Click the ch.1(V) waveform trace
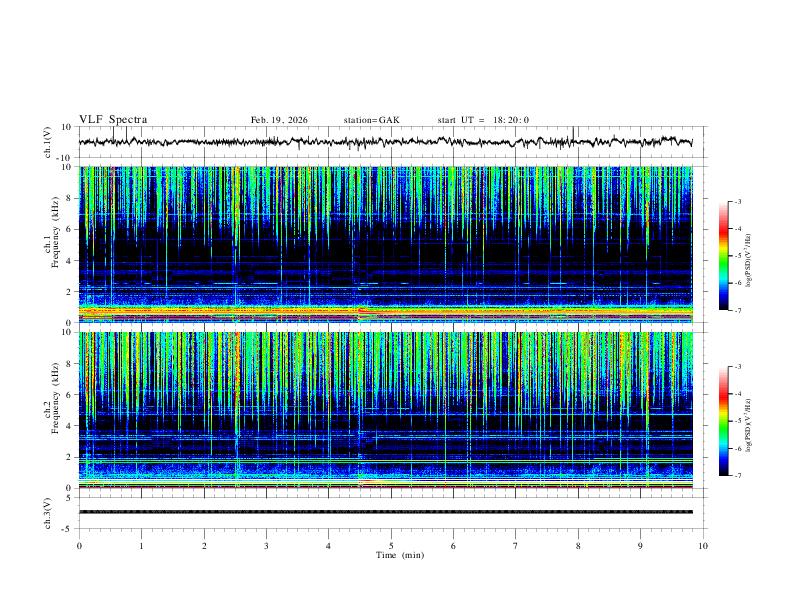Viewport: 792px width, 612px height. coord(385,142)
